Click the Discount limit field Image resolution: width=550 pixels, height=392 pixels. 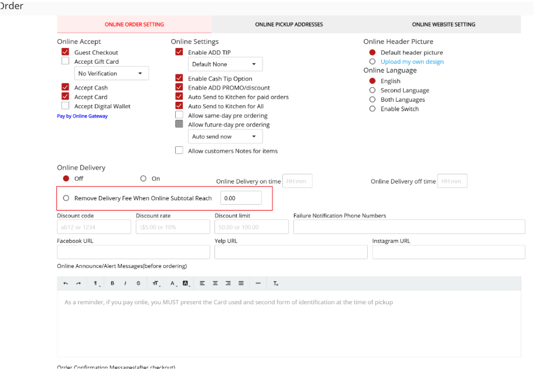pos(251,227)
